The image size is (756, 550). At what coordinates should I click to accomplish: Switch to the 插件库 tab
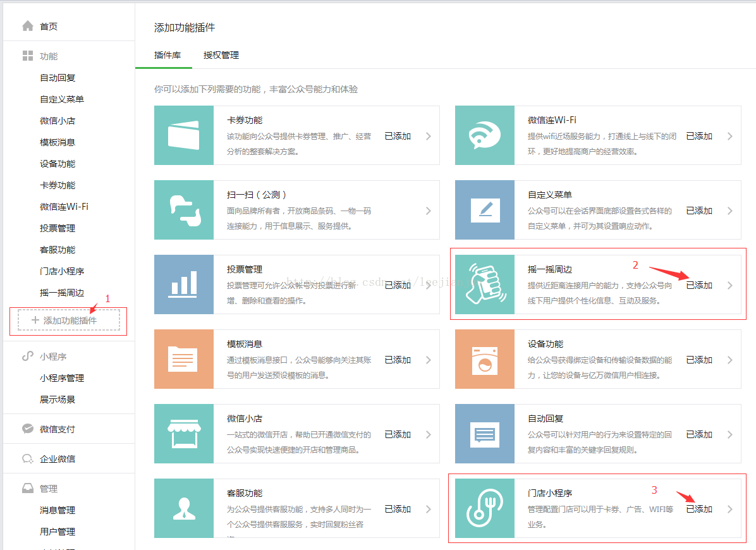(168, 55)
